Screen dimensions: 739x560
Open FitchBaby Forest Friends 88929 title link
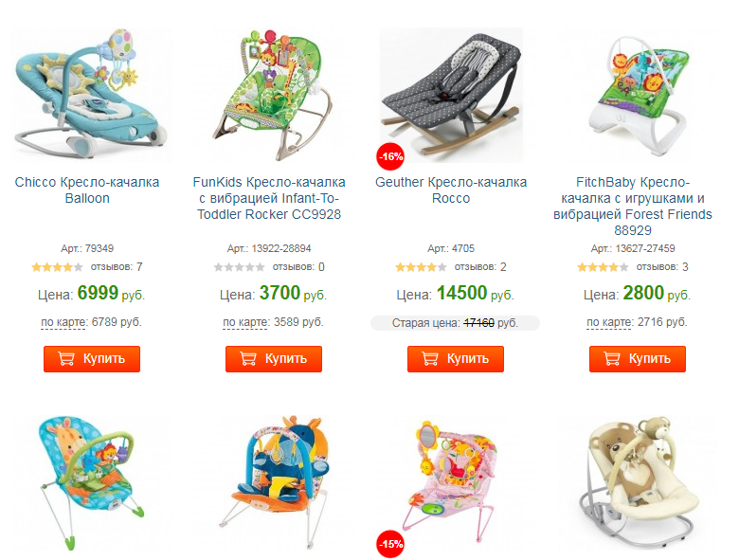tap(633, 206)
